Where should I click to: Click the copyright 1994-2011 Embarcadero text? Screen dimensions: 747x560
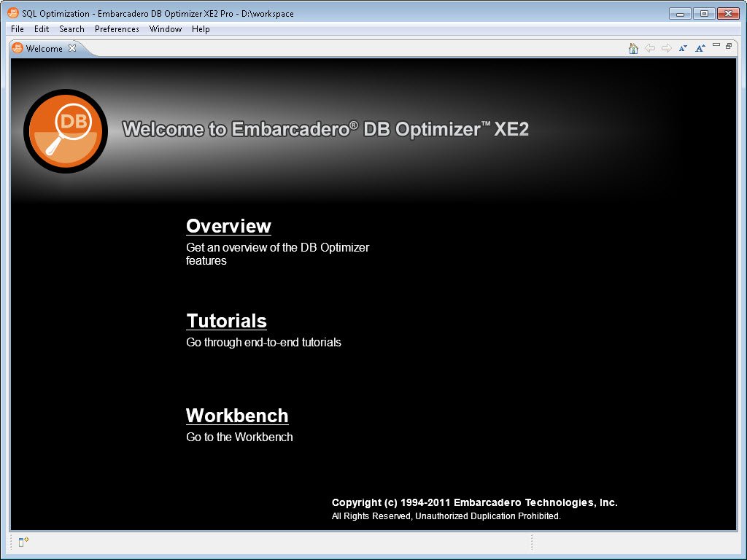click(474, 502)
